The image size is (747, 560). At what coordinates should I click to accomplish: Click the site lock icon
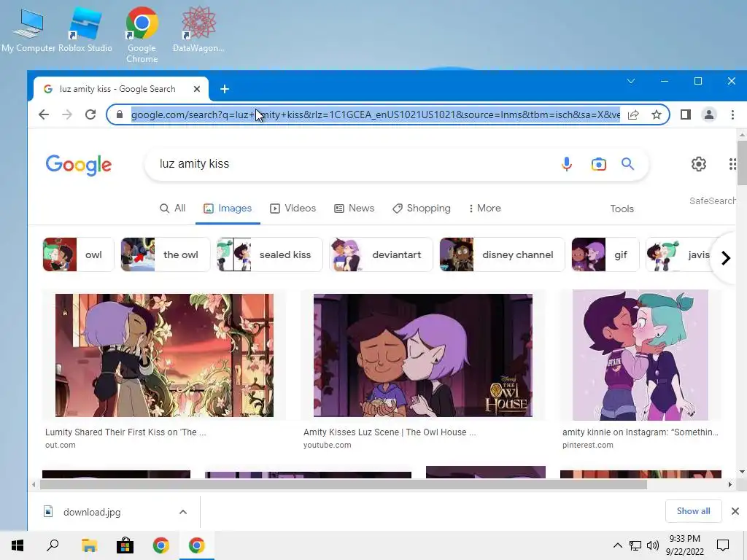(120, 114)
